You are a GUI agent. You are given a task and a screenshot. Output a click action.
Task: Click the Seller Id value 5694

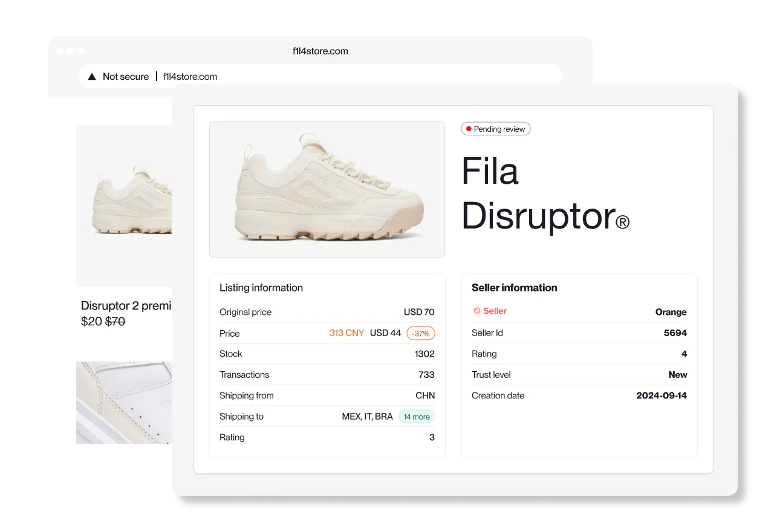tap(675, 333)
